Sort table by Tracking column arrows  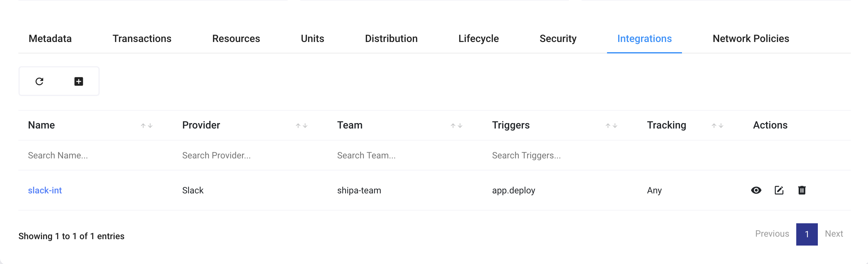[x=718, y=126]
